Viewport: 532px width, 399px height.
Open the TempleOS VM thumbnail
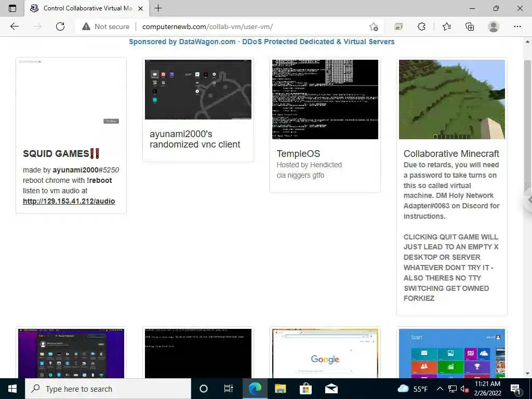point(325,99)
